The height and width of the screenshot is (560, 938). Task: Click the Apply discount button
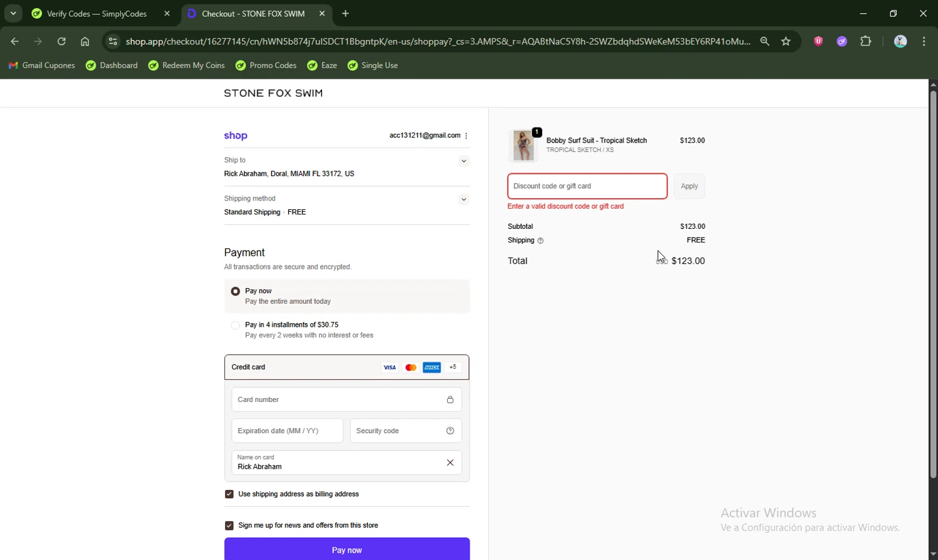(x=689, y=186)
